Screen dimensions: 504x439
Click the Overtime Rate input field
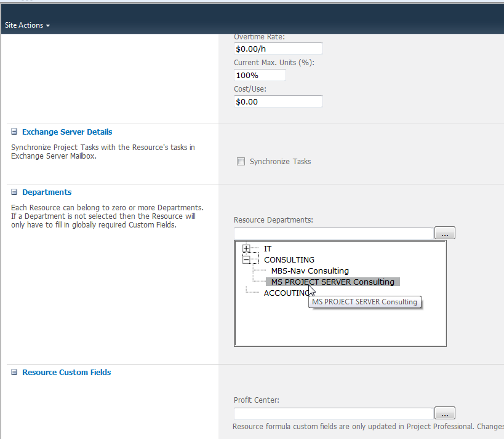pos(278,49)
